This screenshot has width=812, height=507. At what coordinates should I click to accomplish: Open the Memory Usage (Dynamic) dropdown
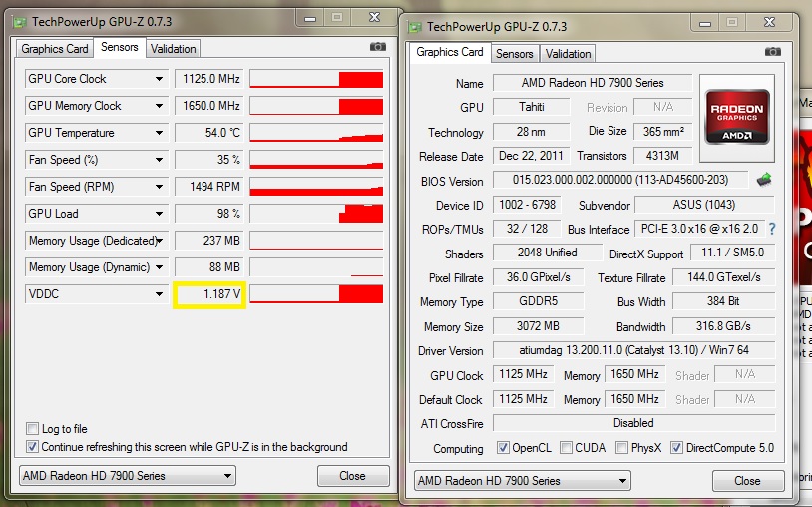(159, 267)
